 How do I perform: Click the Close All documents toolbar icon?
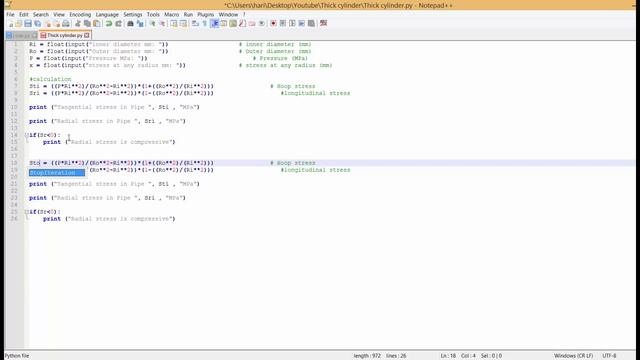click(x=57, y=24)
